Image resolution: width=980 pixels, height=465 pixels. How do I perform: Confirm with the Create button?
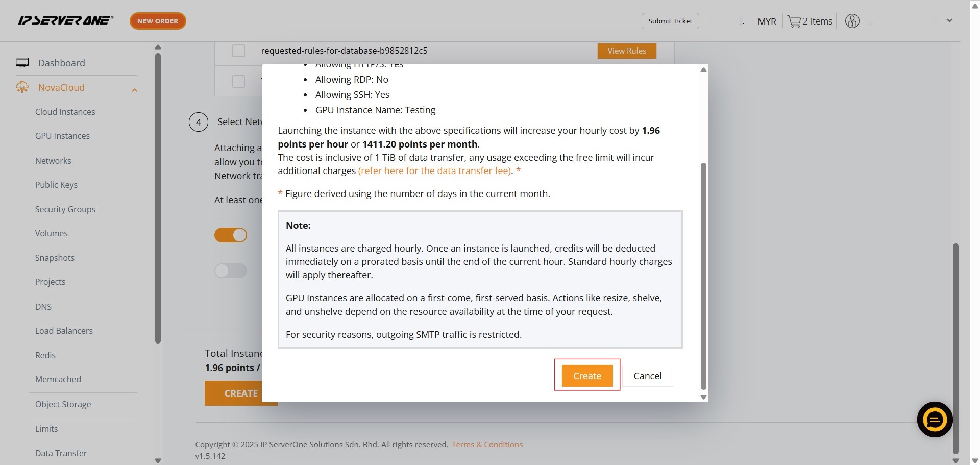[587, 376]
